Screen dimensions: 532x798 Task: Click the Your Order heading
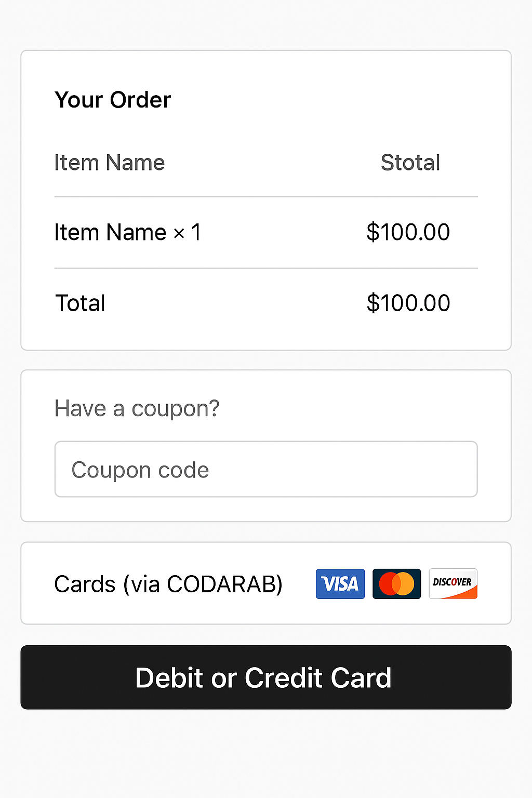click(113, 99)
